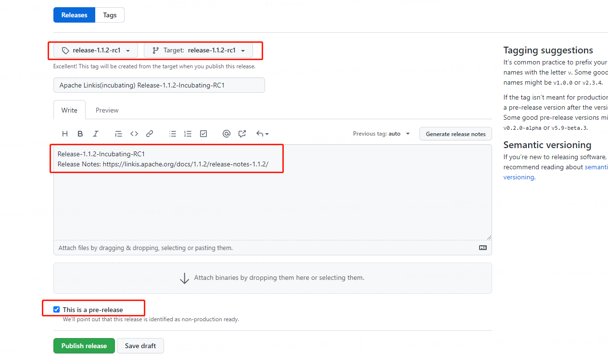This screenshot has height=364, width=608.
Task: Click Generate release notes button
Action: pos(456,134)
